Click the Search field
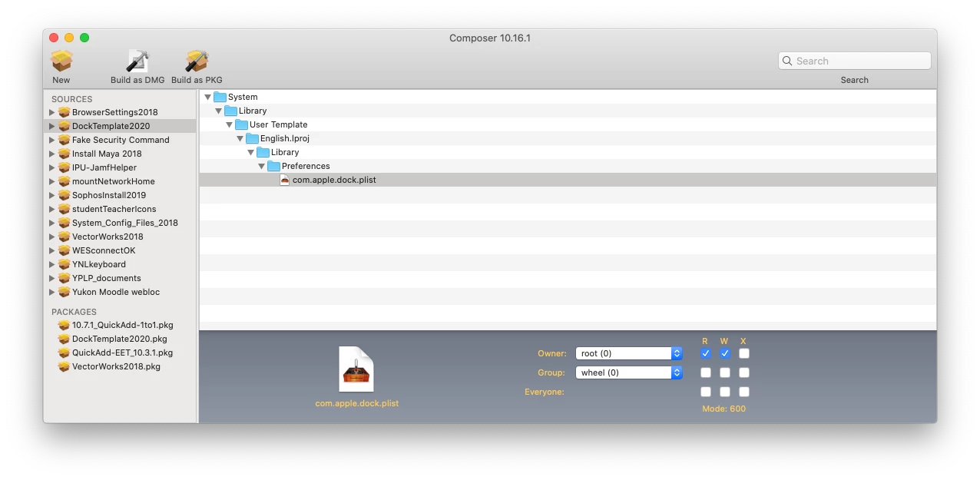 pyautogui.click(x=855, y=61)
